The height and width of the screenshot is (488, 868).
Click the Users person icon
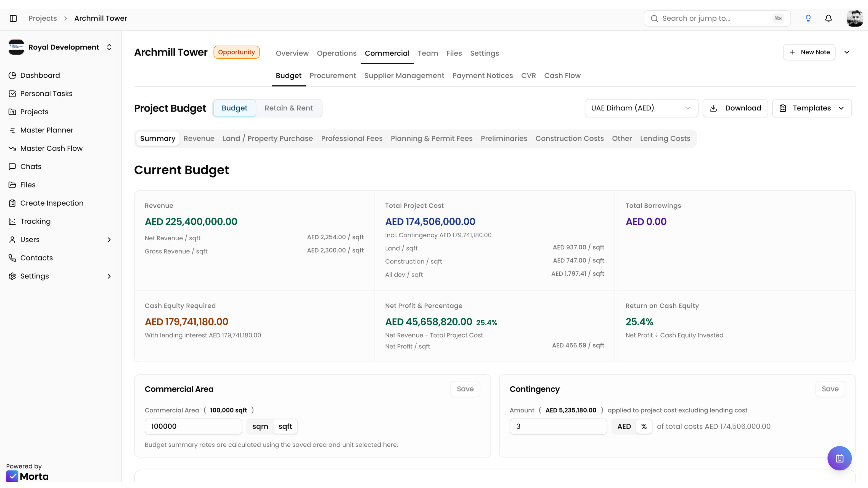click(x=12, y=239)
